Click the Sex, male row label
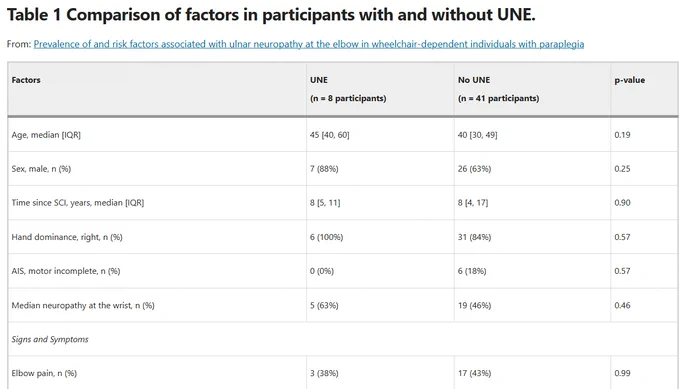The height and width of the screenshot is (389, 680). point(41,169)
